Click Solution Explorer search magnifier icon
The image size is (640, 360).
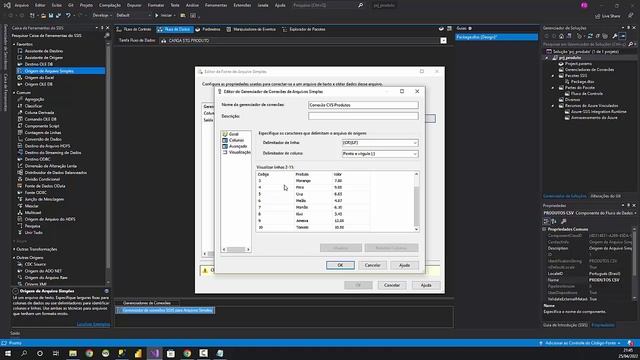click(630, 44)
